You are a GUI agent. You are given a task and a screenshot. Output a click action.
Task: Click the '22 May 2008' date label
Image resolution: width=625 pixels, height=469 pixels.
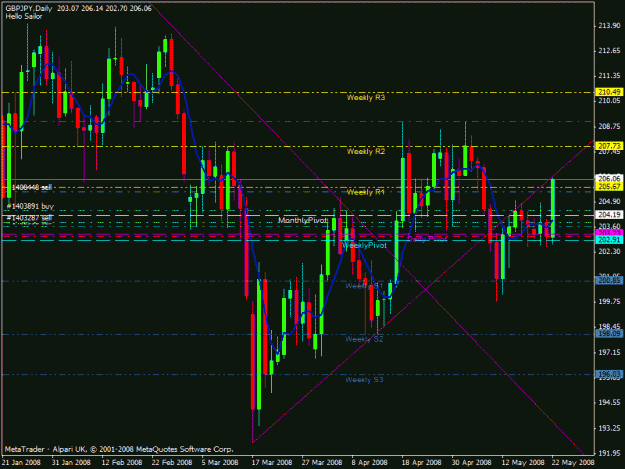tap(573, 463)
